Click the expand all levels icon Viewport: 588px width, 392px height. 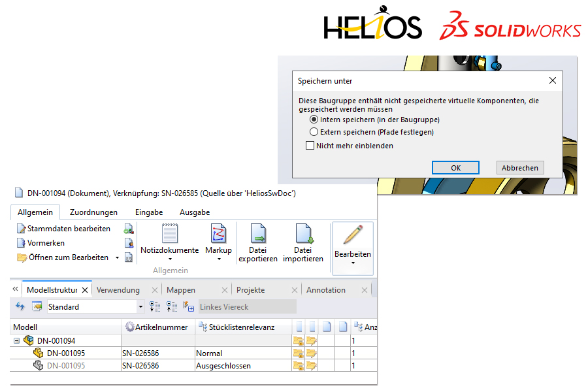click(x=155, y=306)
